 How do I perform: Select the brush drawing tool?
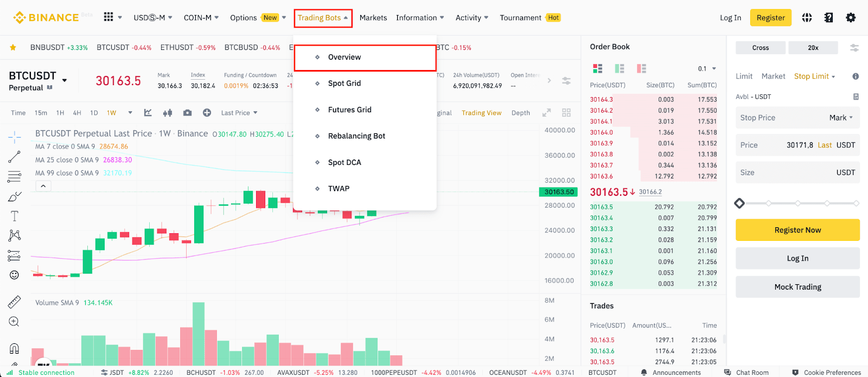point(15,196)
